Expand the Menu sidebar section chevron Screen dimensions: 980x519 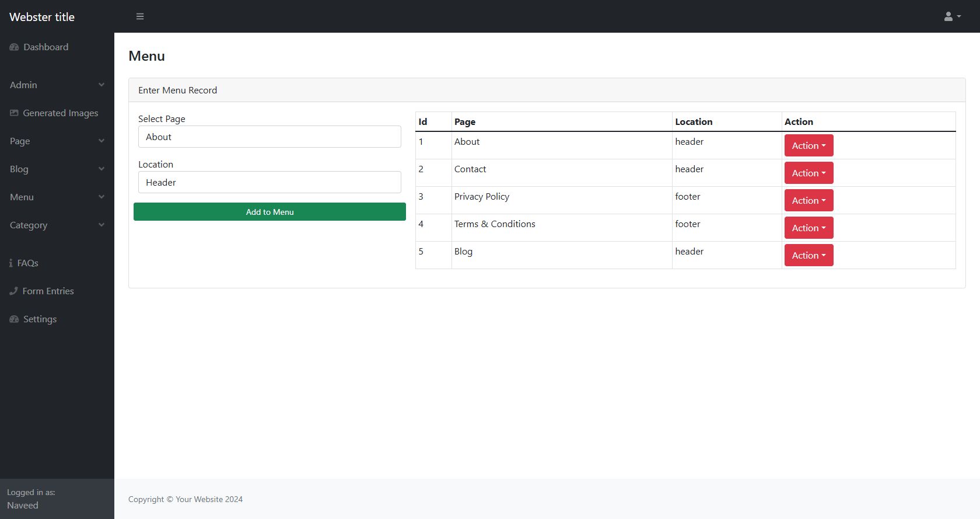click(101, 197)
